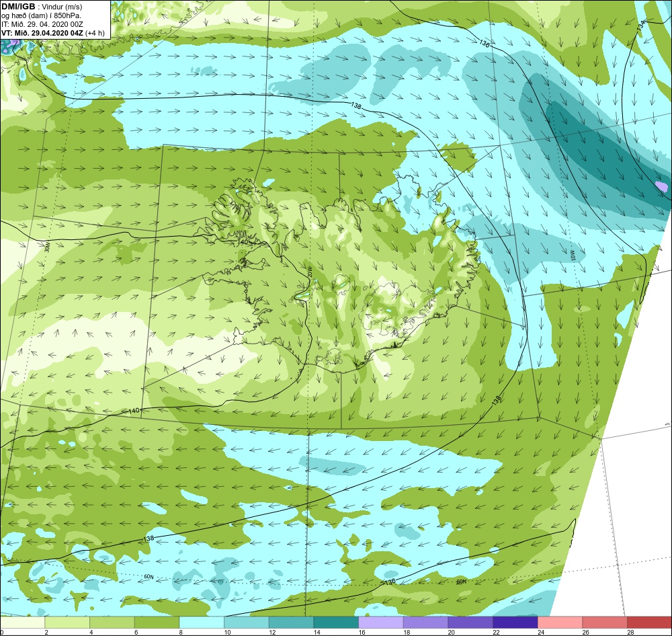Click the '138' contour label in lower left
This screenshot has width=672, height=636.
[x=149, y=539]
